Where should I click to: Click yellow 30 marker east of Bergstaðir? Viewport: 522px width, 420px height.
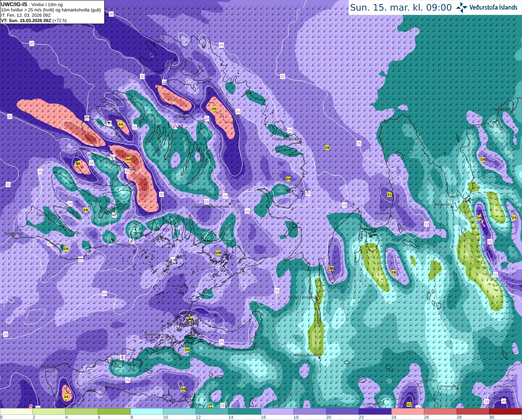click(x=479, y=218)
